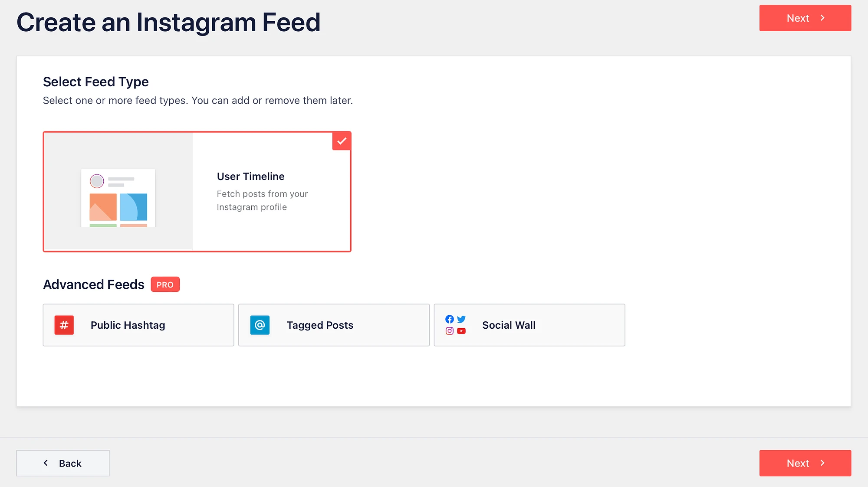Click the right chevron on top Next button
Image resolution: width=868 pixels, height=487 pixels.
click(822, 18)
